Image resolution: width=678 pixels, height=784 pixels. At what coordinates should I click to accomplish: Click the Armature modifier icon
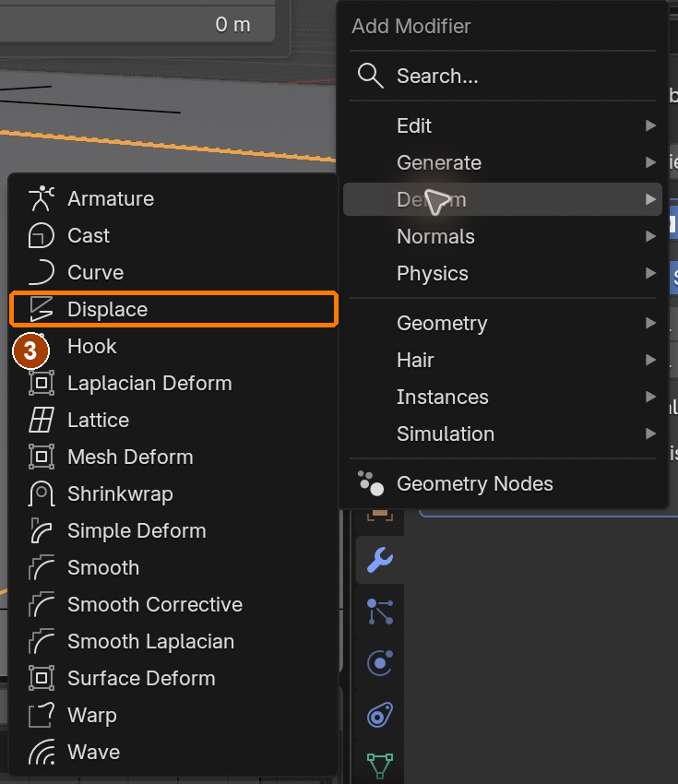coord(41,198)
